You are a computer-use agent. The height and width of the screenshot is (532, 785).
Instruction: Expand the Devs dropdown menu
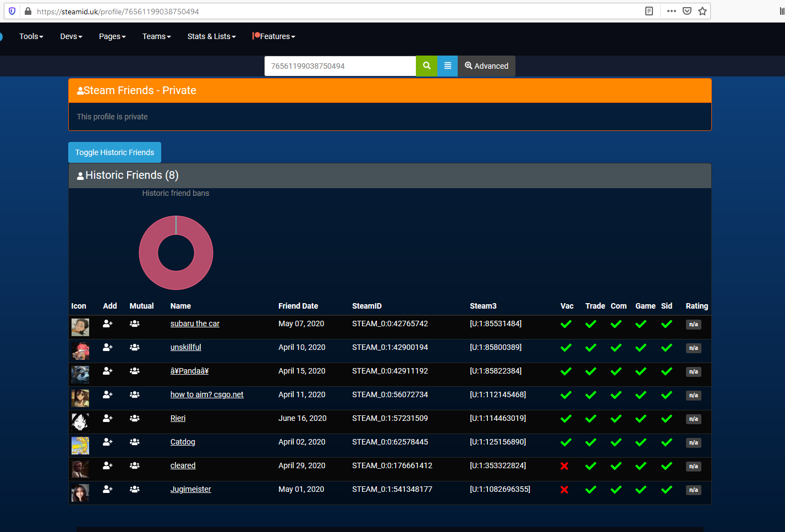click(72, 36)
